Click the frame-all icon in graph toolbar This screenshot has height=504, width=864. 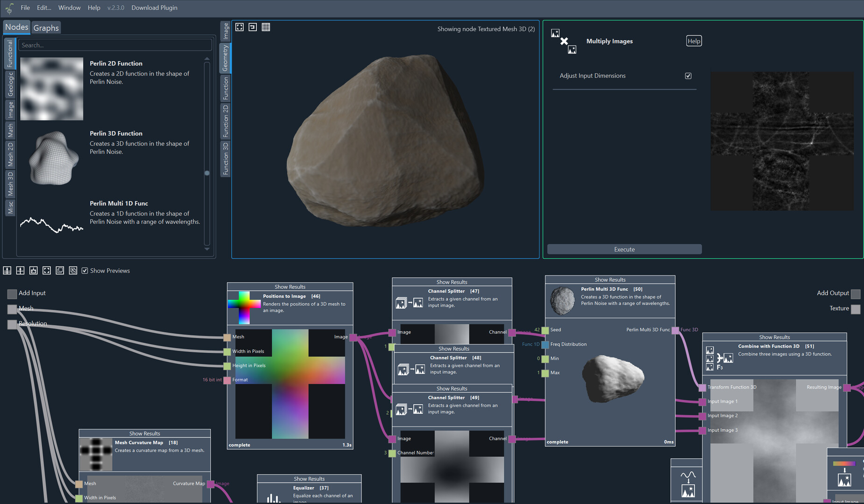[47, 271]
